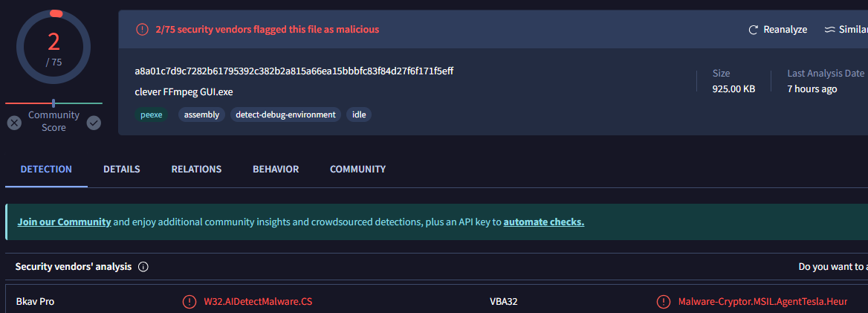Click the Reanalyze refresh icon
Image resolution: width=868 pixels, height=313 pixels.
click(x=754, y=30)
